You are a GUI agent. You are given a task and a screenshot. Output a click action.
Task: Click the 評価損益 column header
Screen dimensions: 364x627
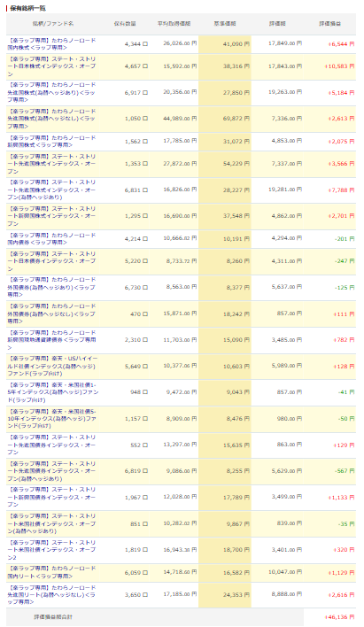pos(330,24)
